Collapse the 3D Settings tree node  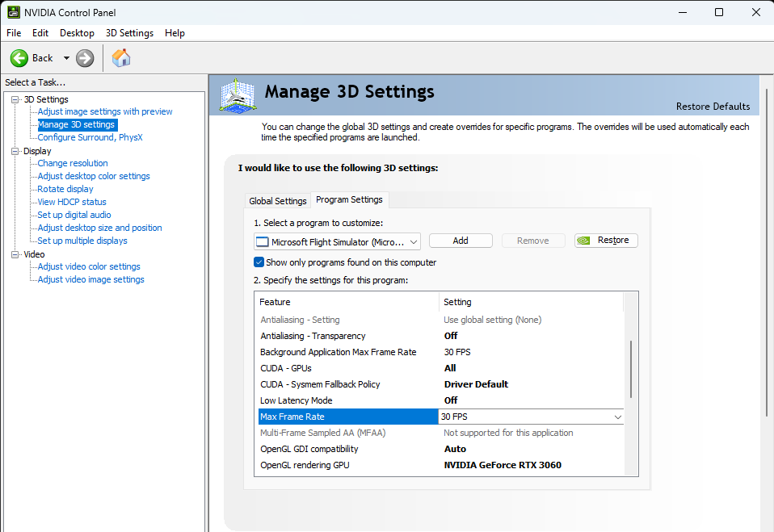pos(15,99)
